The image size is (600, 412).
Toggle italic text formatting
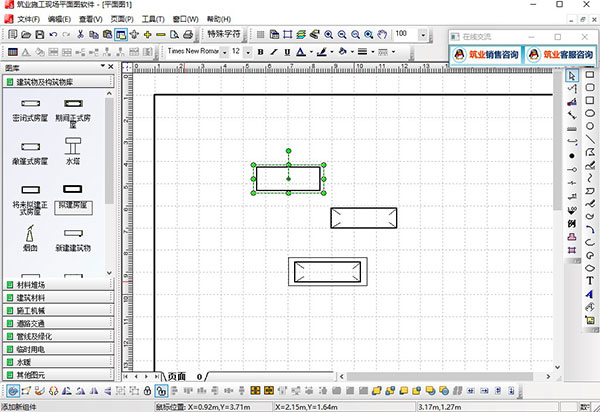[x=273, y=51]
